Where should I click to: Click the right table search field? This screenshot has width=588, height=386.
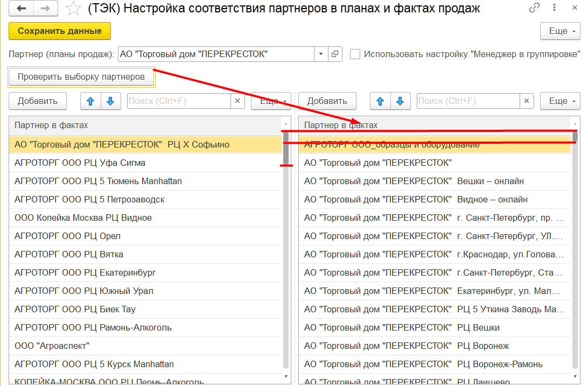(x=467, y=101)
